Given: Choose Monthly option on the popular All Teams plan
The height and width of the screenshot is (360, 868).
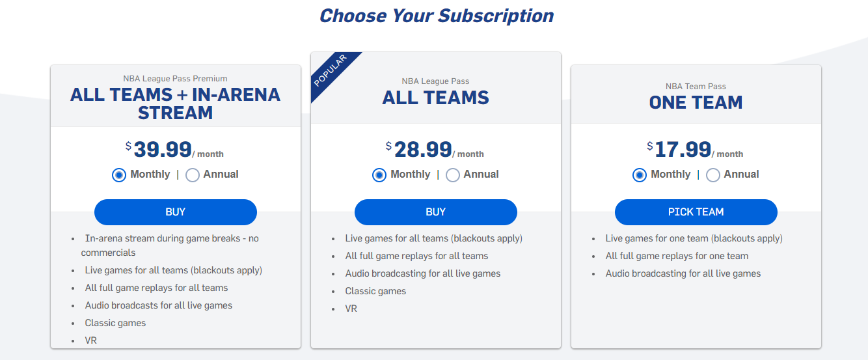Looking at the screenshot, I should pyautogui.click(x=379, y=175).
